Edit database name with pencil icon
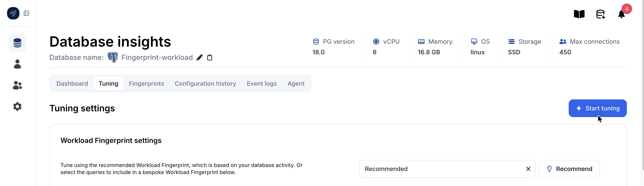This screenshot has width=644, height=186. [x=199, y=58]
